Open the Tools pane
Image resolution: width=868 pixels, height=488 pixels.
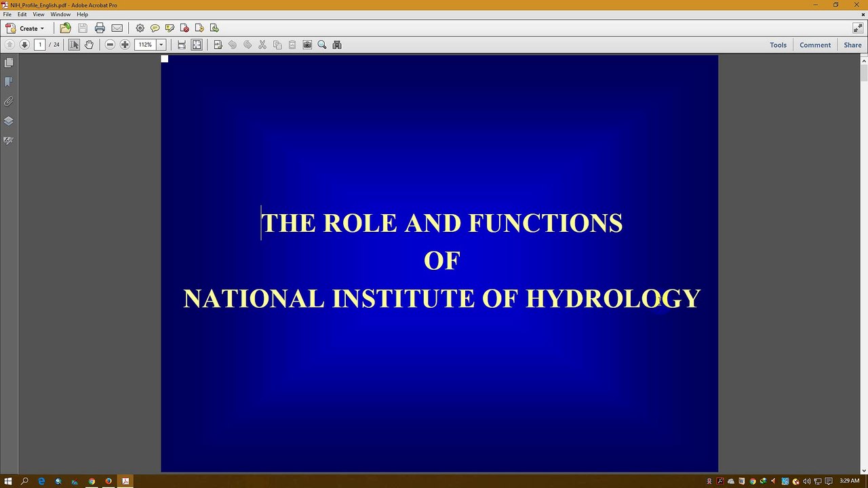(778, 45)
